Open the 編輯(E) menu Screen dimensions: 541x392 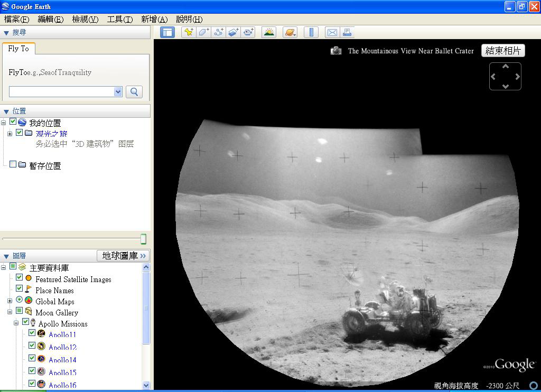(x=50, y=20)
